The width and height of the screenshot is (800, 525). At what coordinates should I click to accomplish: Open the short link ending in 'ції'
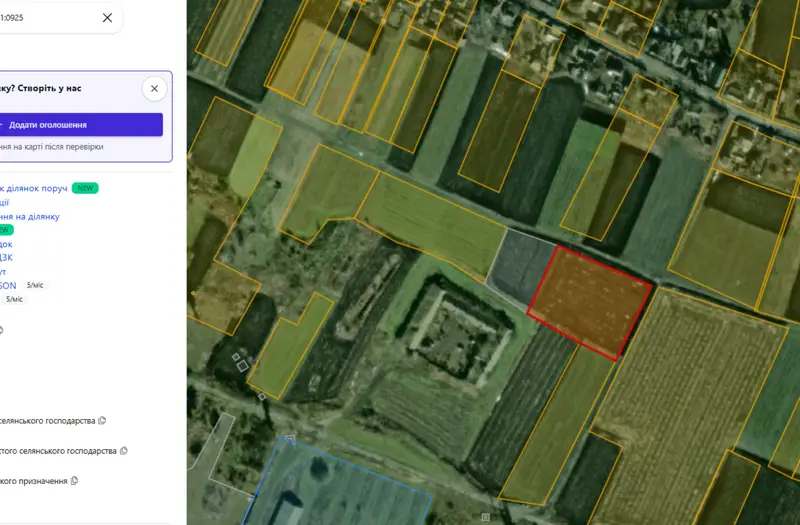(x=5, y=203)
